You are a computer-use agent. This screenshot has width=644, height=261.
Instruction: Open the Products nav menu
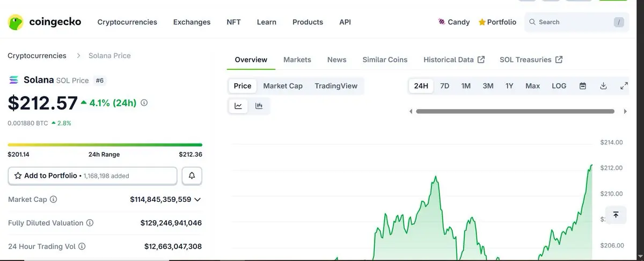(x=308, y=22)
